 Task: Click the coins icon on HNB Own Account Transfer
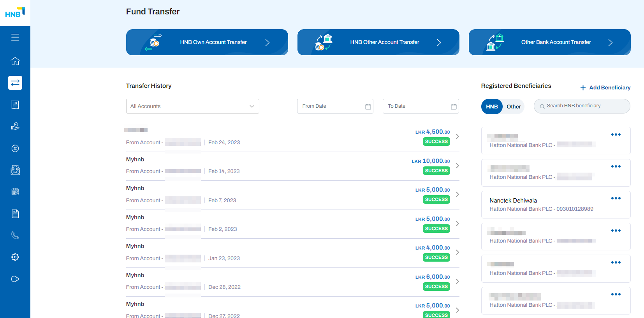click(x=154, y=42)
